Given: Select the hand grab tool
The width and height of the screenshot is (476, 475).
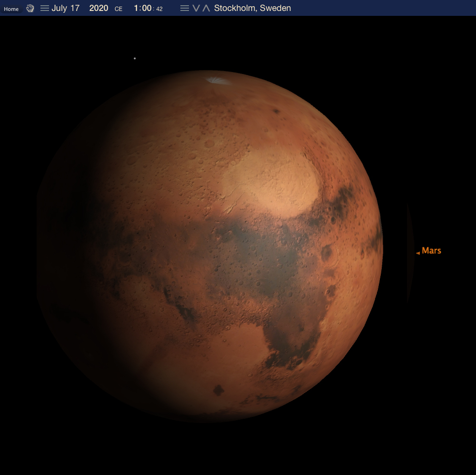Looking at the screenshot, I should [30, 8].
